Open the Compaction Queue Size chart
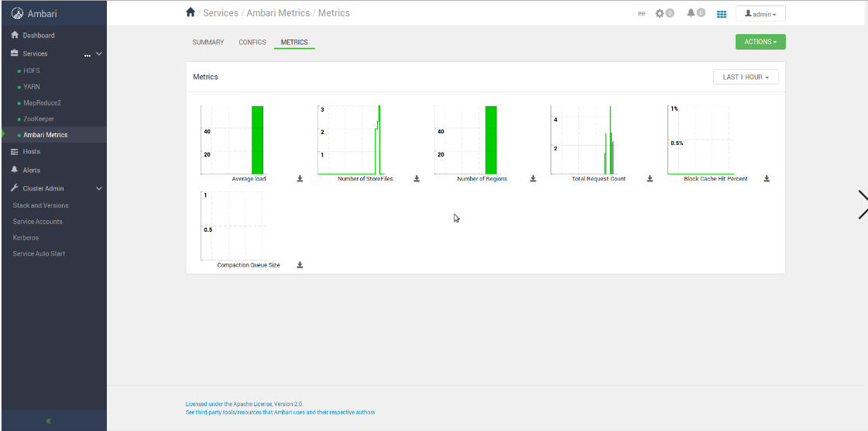The width and height of the screenshot is (868, 431). coord(234,226)
